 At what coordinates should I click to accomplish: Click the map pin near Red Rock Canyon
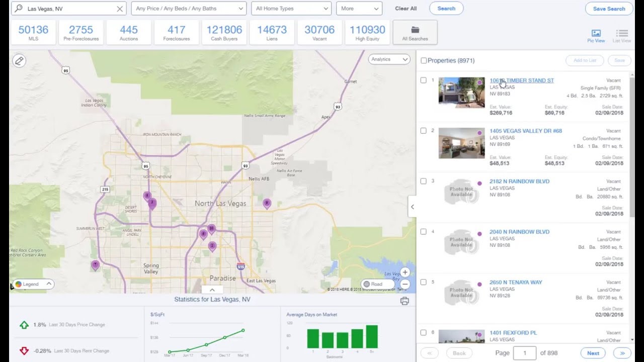pyautogui.click(x=95, y=265)
